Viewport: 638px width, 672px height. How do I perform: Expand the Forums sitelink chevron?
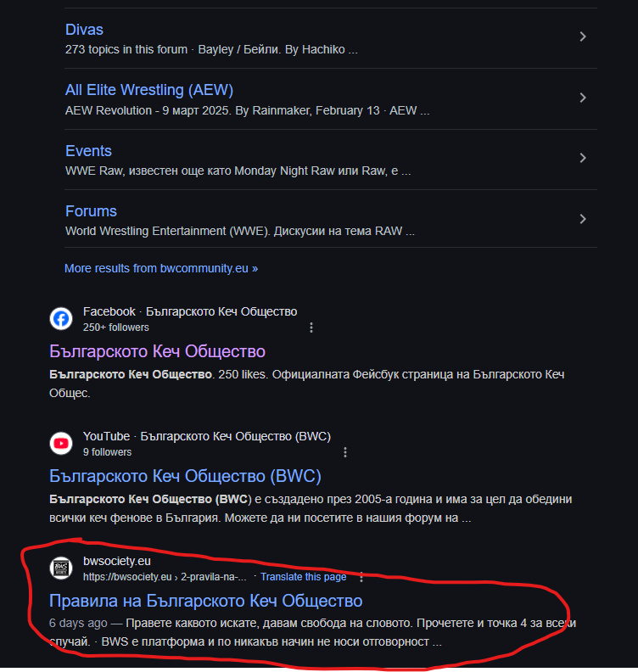(583, 219)
